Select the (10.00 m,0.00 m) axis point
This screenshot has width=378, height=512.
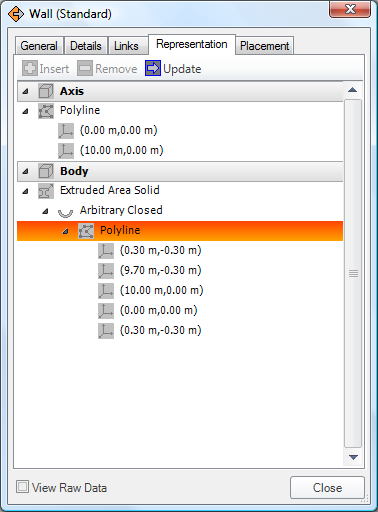tap(121, 150)
